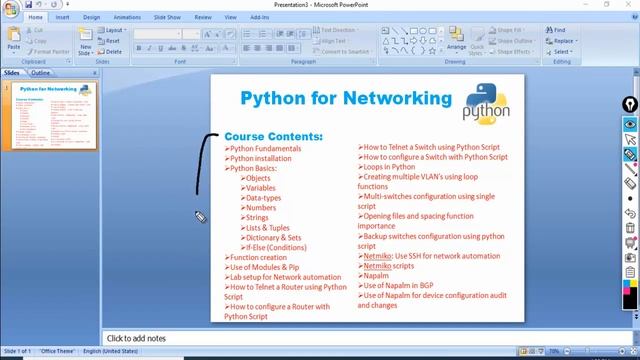
Task: Open the Select dropdown in Editing
Action: coord(560,52)
